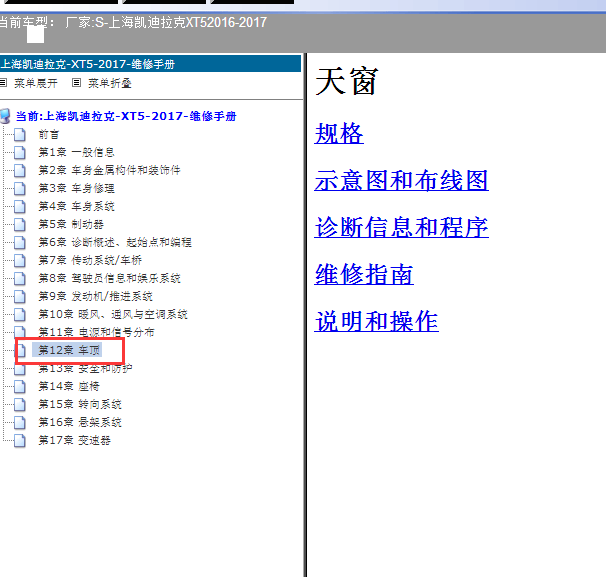
Task: Click the page icon for 第1章 一般信息
Action: (x=20, y=153)
